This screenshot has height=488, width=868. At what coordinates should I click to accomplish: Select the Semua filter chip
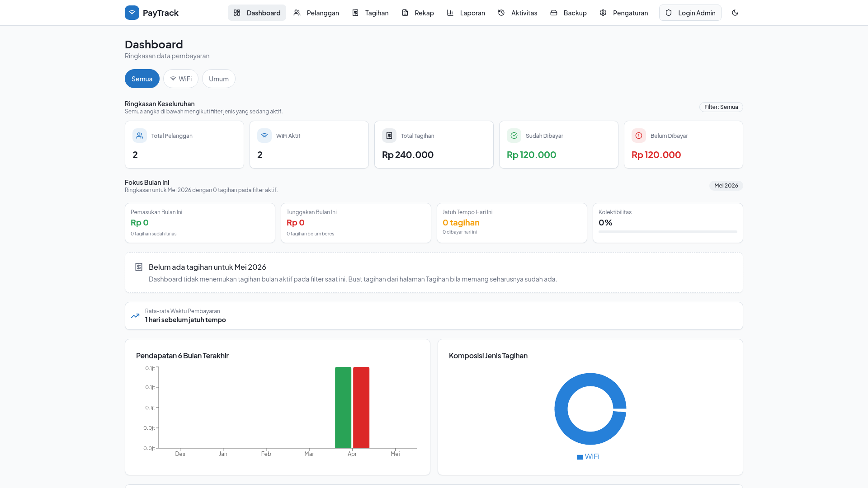click(142, 79)
